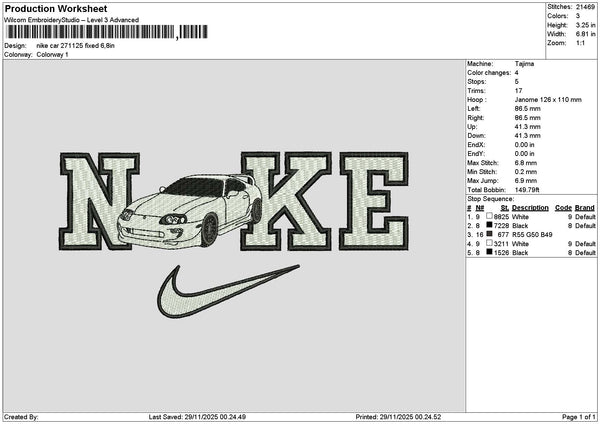Viewport: 600px width, 424px height.
Task: Select the embroidered letter E in the preview
Action: 374,201
